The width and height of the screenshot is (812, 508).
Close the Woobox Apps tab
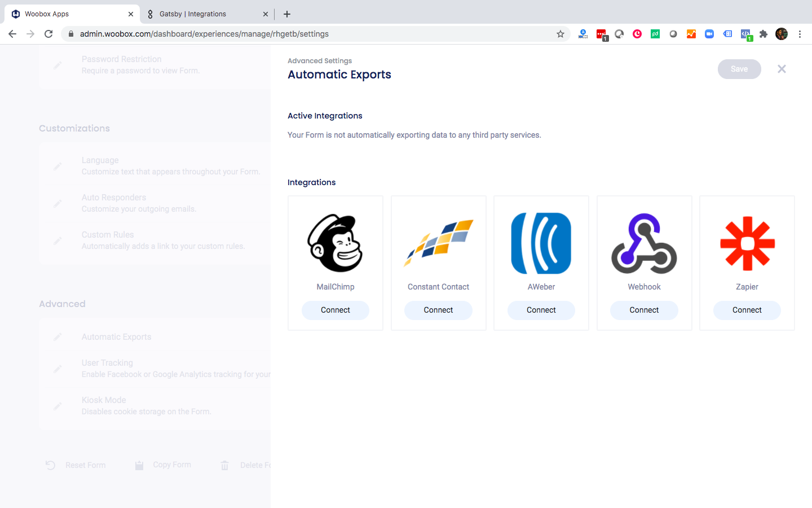[131, 14]
